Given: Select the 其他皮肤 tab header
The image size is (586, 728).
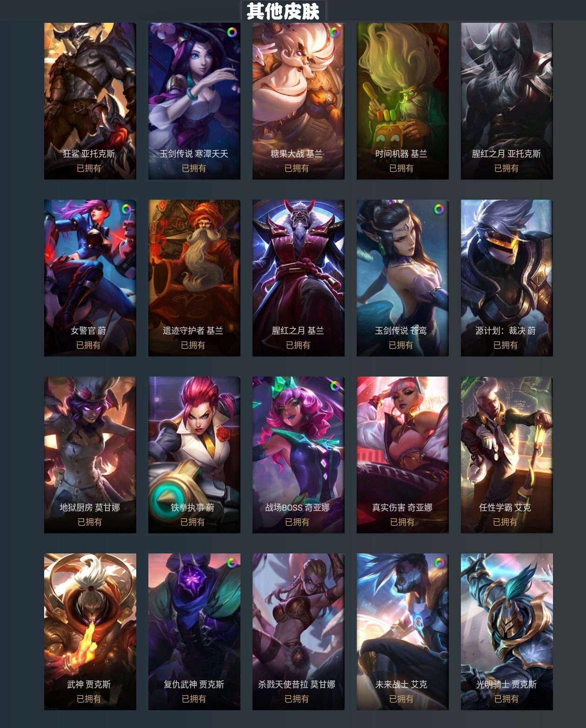Looking at the screenshot, I should (283, 11).
